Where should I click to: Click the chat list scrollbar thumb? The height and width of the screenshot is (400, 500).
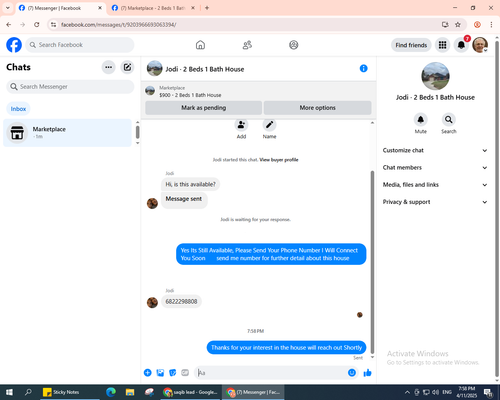[137, 132]
